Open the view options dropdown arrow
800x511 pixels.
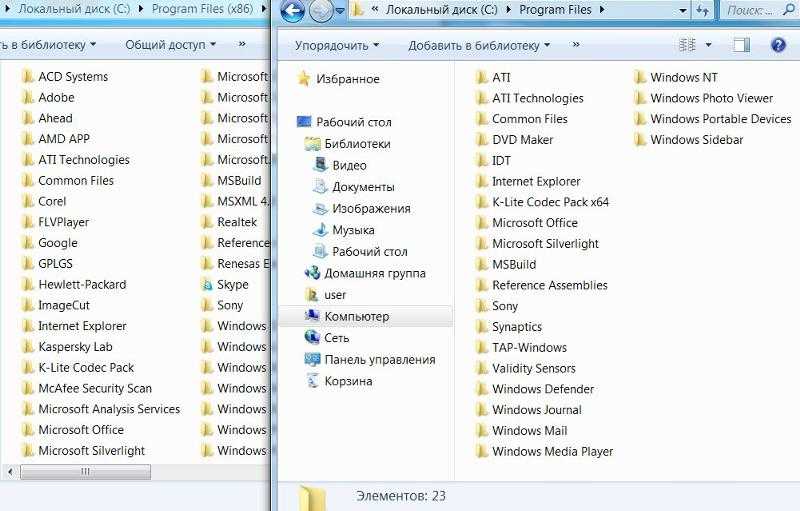708,45
